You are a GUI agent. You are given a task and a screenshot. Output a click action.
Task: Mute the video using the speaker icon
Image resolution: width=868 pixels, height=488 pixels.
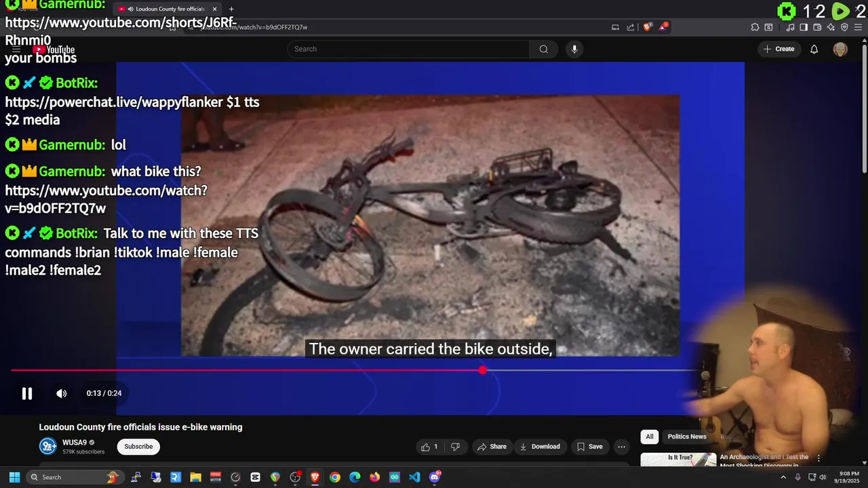pos(61,393)
